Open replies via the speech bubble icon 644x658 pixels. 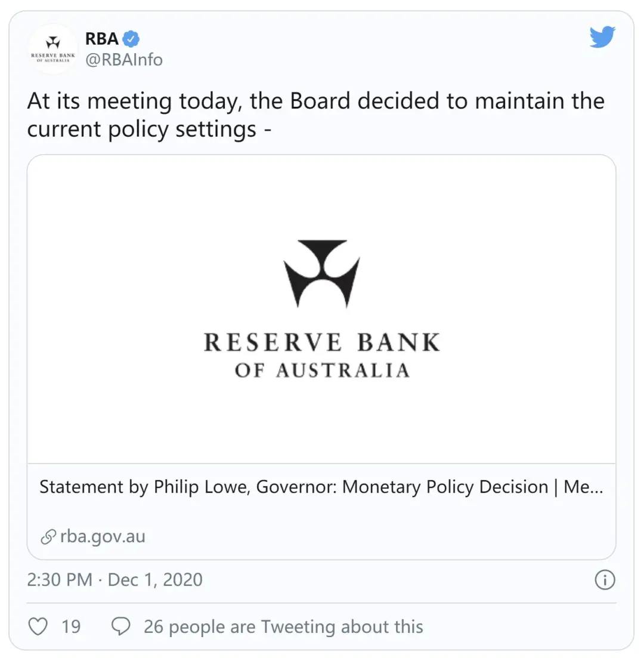[x=121, y=626]
